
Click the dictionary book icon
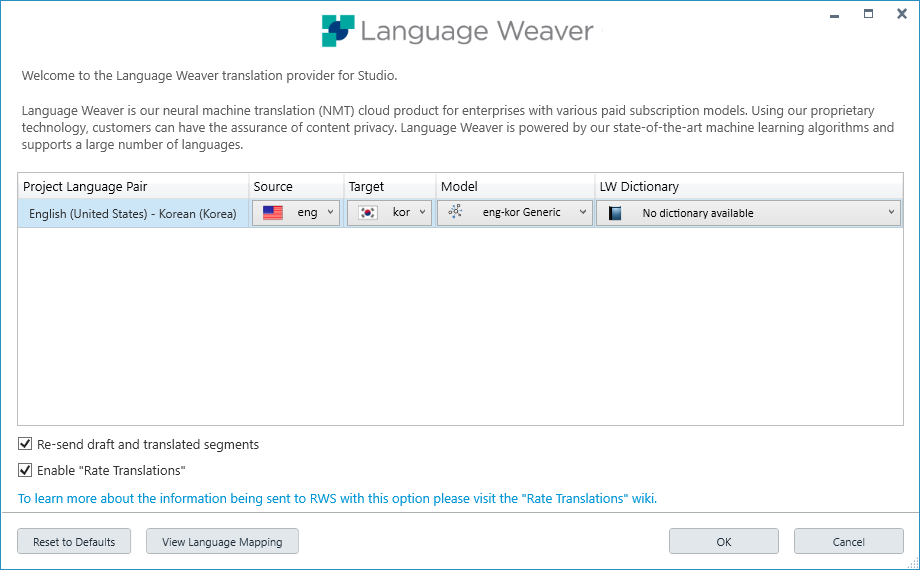tap(615, 213)
